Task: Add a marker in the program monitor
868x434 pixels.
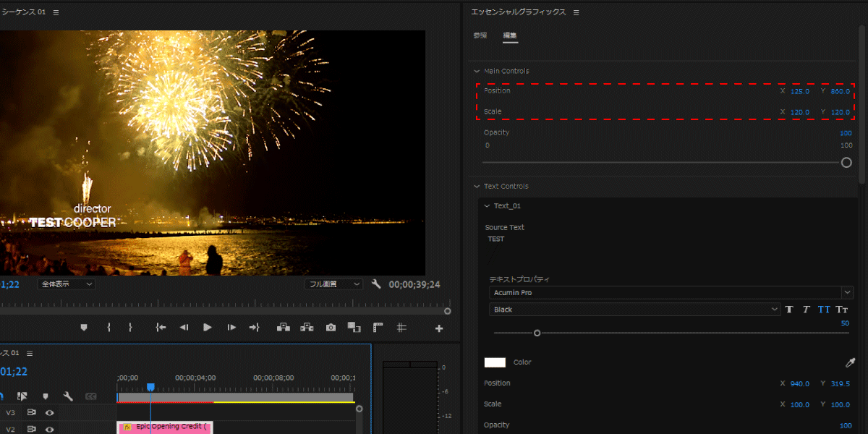Action: tap(84, 328)
